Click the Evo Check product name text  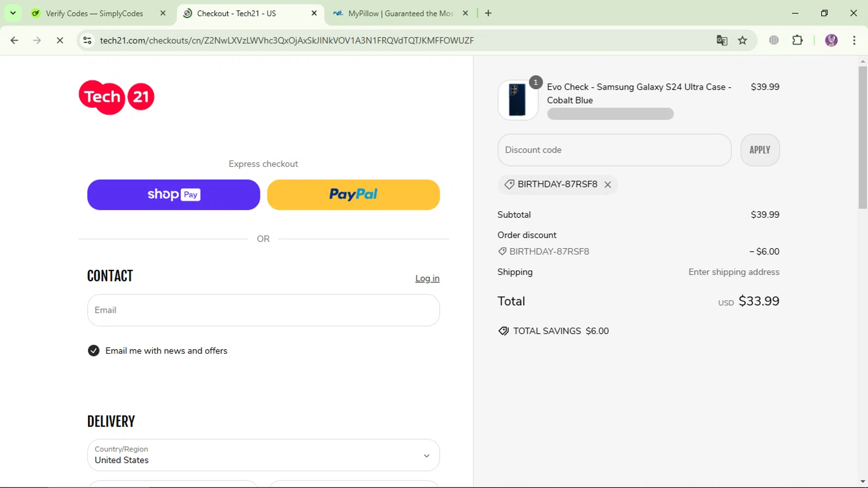point(639,93)
